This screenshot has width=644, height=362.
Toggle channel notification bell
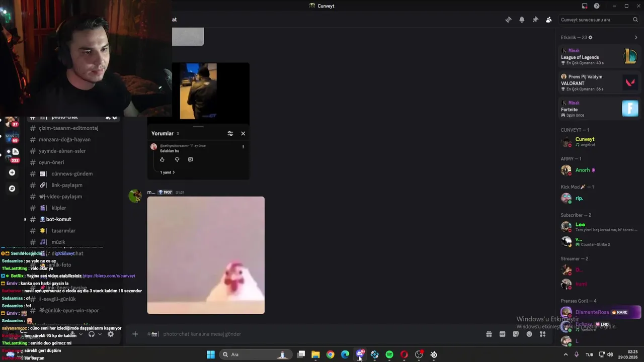click(522, 20)
